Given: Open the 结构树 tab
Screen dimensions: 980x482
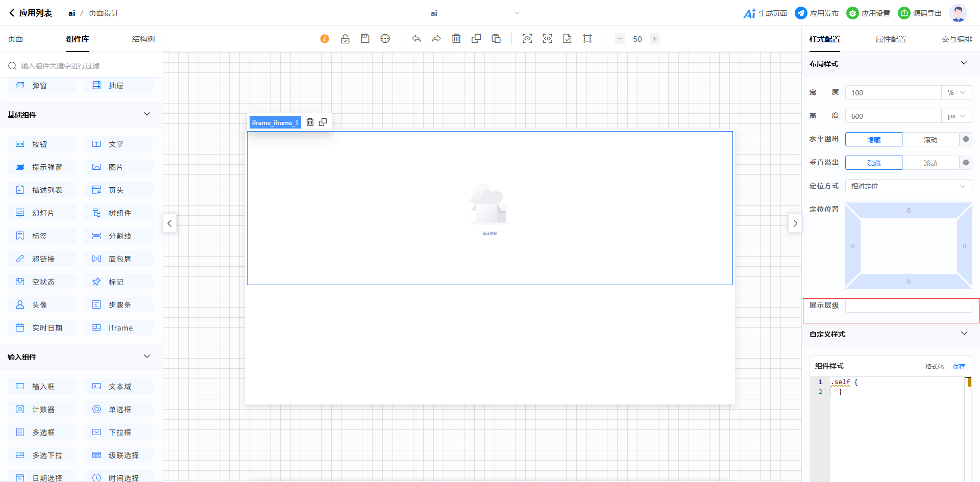Looking at the screenshot, I should pyautogui.click(x=143, y=39).
